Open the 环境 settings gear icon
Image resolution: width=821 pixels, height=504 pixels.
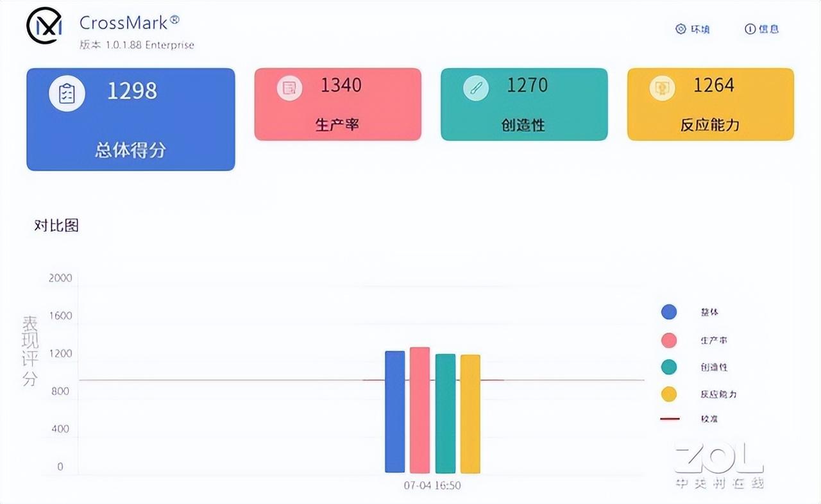coord(681,29)
